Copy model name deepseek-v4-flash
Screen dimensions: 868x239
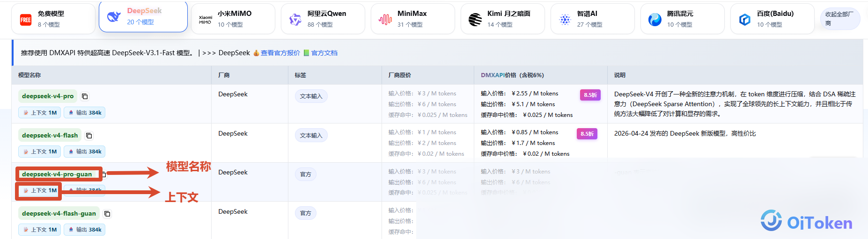tap(89, 136)
